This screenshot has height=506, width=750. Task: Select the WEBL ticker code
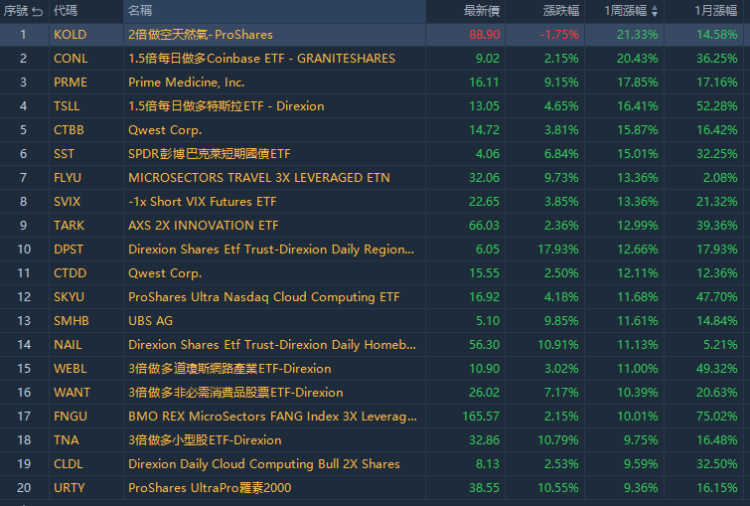(70, 369)
